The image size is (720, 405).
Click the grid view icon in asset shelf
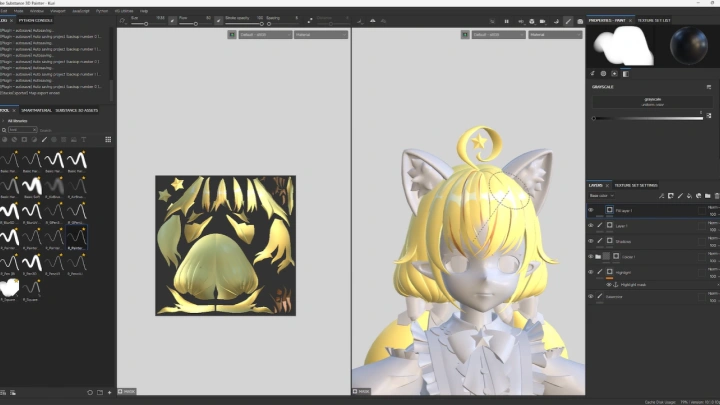pos(108,140)
